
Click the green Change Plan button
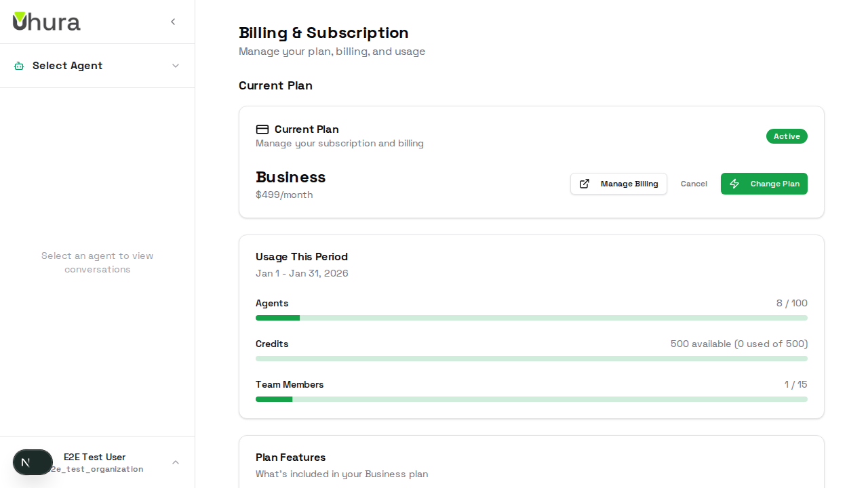764,184
